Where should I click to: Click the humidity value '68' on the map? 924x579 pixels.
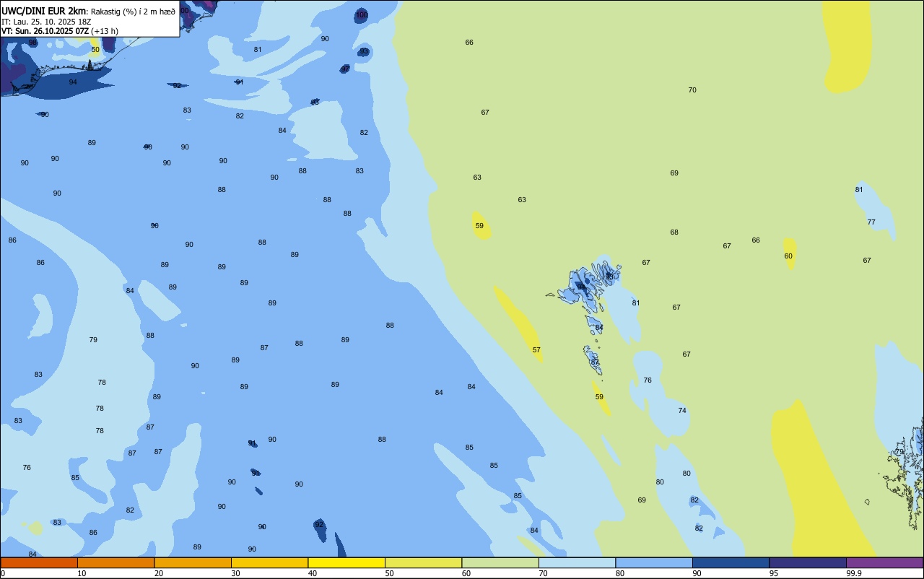(674, 232)
